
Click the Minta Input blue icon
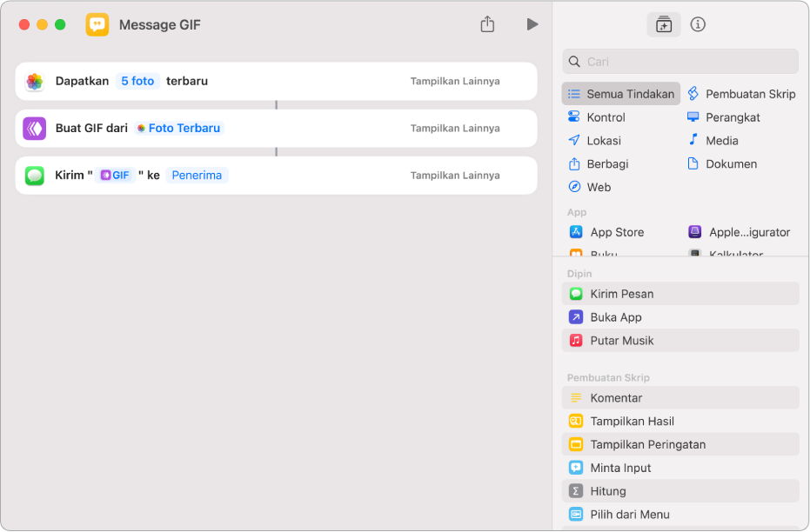click(576, 468)
